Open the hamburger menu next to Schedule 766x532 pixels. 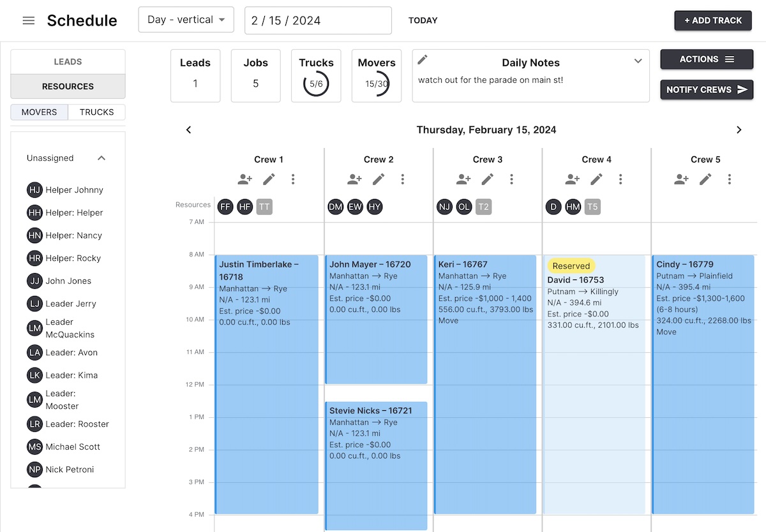[x=29, y=20]
